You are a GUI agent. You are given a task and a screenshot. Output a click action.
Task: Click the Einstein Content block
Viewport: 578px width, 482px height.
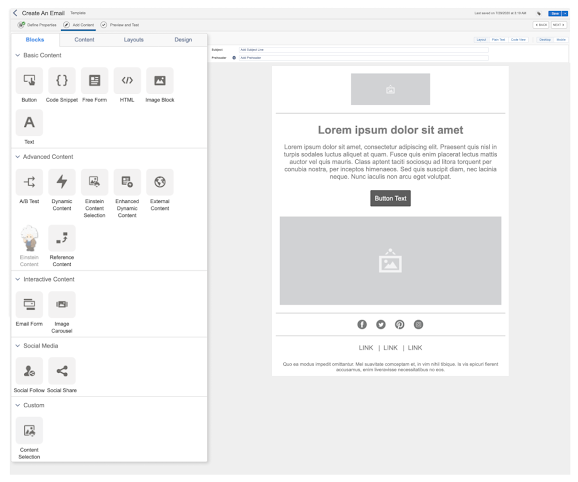pos(29,238)
